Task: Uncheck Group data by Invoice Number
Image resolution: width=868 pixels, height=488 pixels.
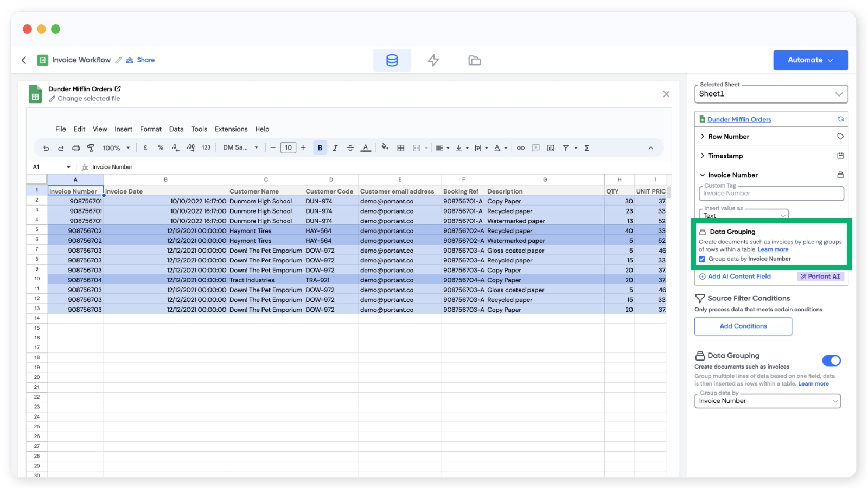Action: [702, 259]
